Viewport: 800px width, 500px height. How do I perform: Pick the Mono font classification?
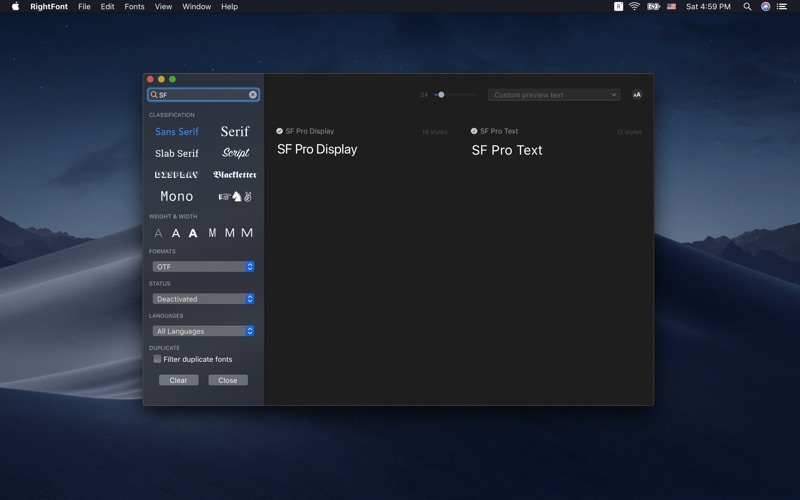click(x=176, y=196)
